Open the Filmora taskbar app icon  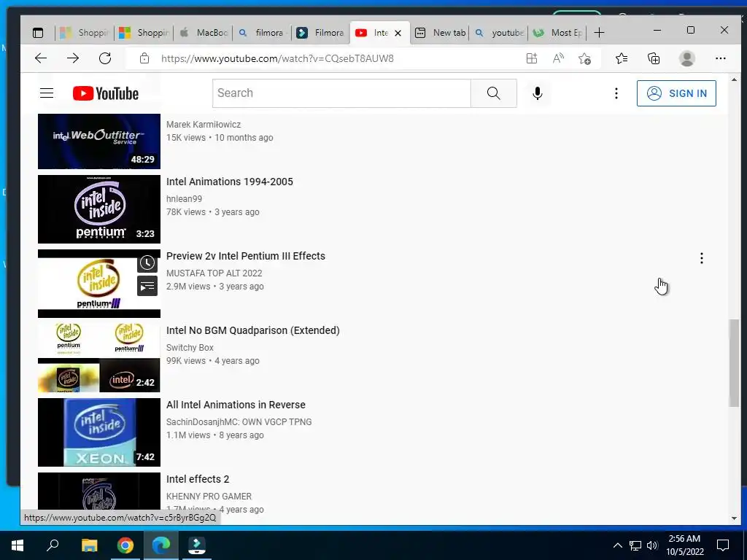click(x=197, y=545)
